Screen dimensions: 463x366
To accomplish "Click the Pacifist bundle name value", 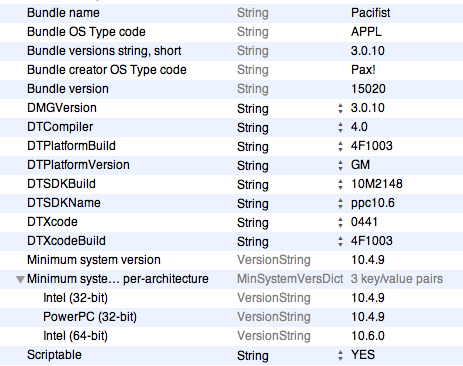I will 370,13.
